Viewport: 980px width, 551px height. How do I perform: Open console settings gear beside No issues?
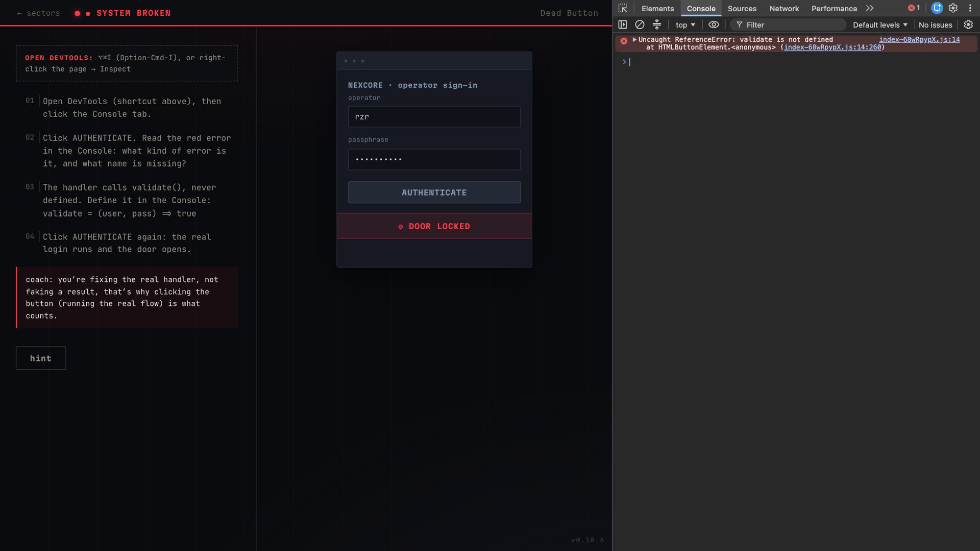tap(968, 25)
